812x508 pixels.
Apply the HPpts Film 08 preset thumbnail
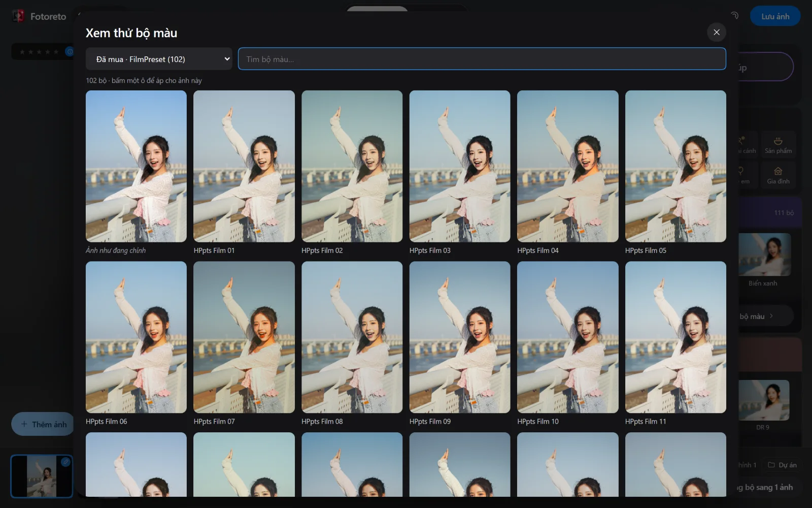[x=352, y=337]
